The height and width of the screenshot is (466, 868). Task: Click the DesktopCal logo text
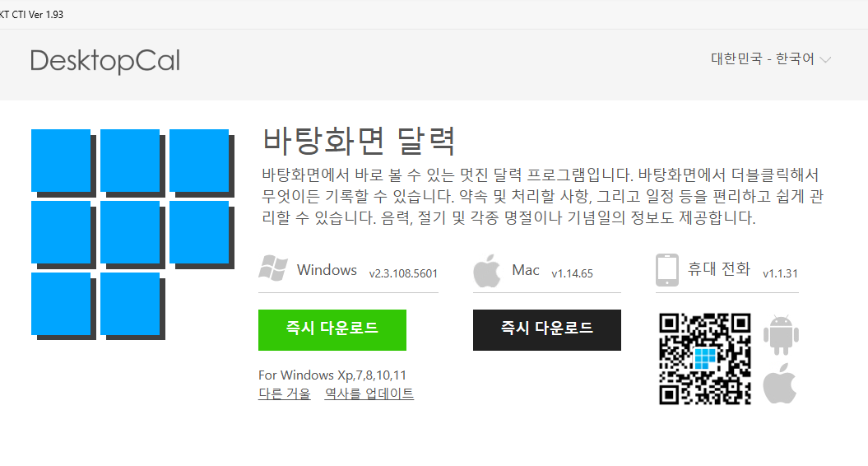click(105, 61)
